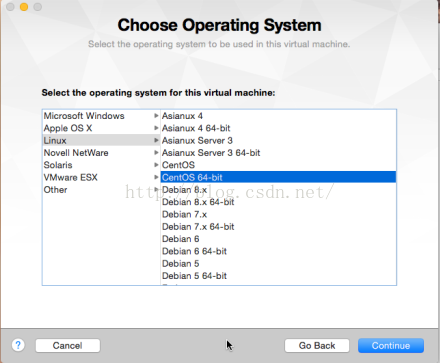Expand arrow next to Microsoft Windows
The image size is (440, 363).
click(156, 116)
